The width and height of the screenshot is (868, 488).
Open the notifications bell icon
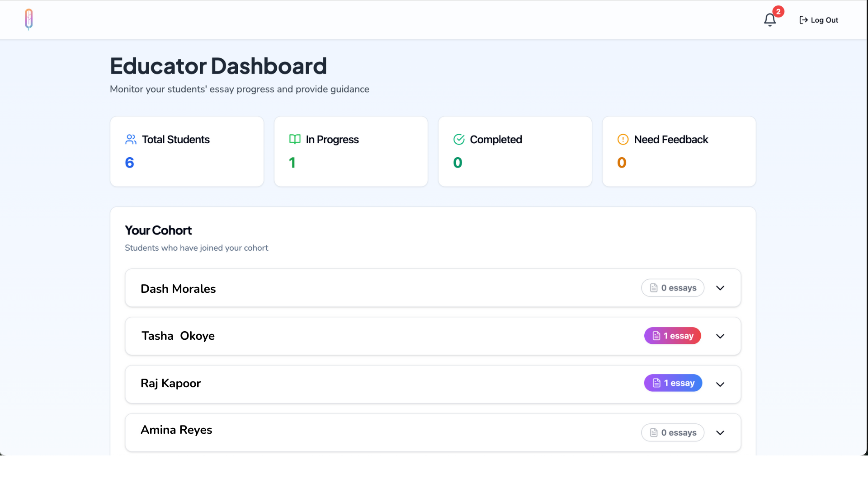[x=769, y=20]
